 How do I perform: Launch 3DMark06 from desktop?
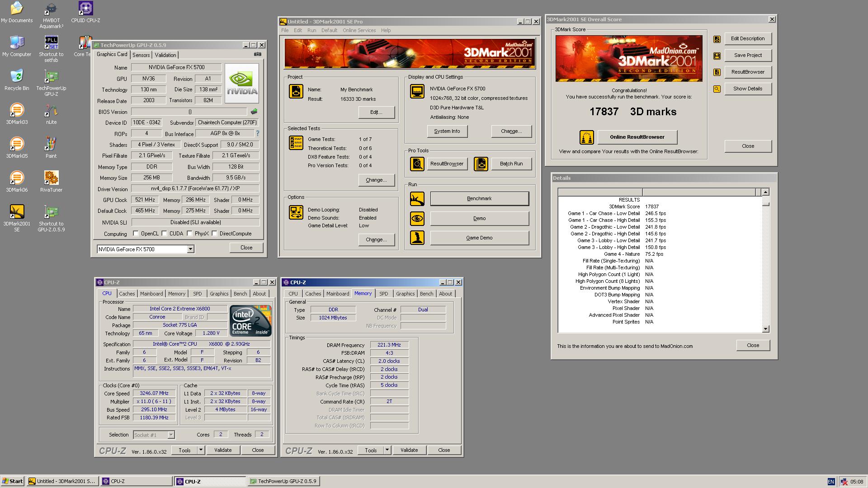click(x=17, y=182)
